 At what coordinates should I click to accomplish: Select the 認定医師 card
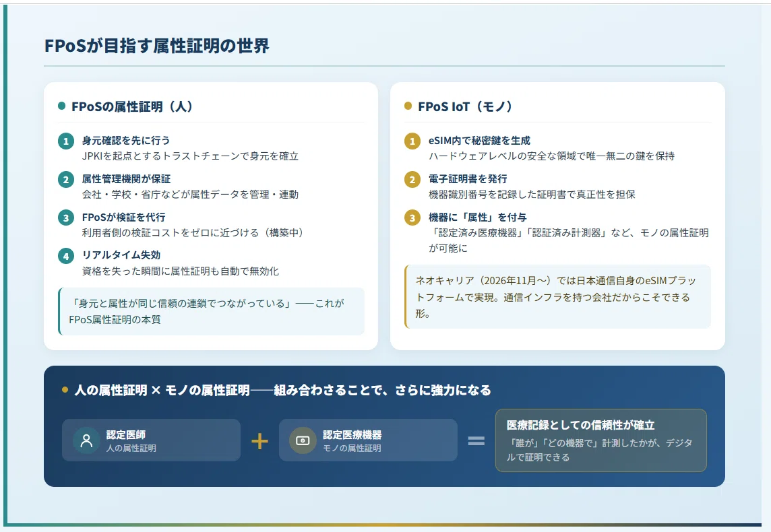[x=152, y=440]
